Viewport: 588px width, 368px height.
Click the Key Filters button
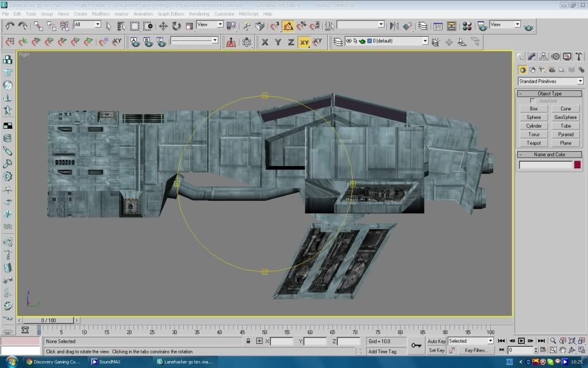[x=476, y=350]
